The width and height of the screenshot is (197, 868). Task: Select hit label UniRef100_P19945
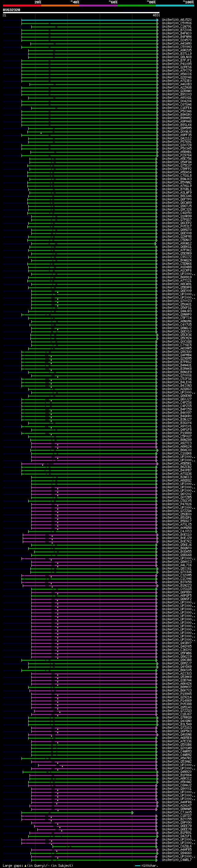(x=177, y=694)
